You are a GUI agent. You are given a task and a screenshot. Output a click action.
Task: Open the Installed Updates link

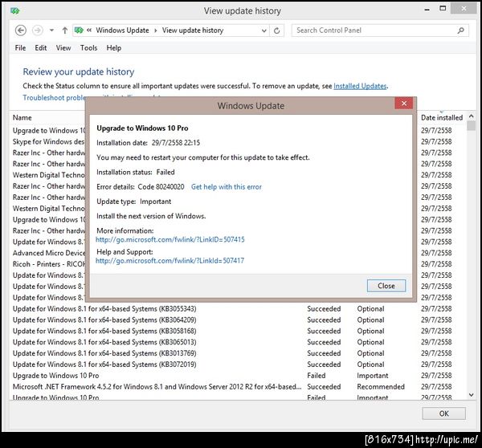pyautogui.click(x=360, y=86)
